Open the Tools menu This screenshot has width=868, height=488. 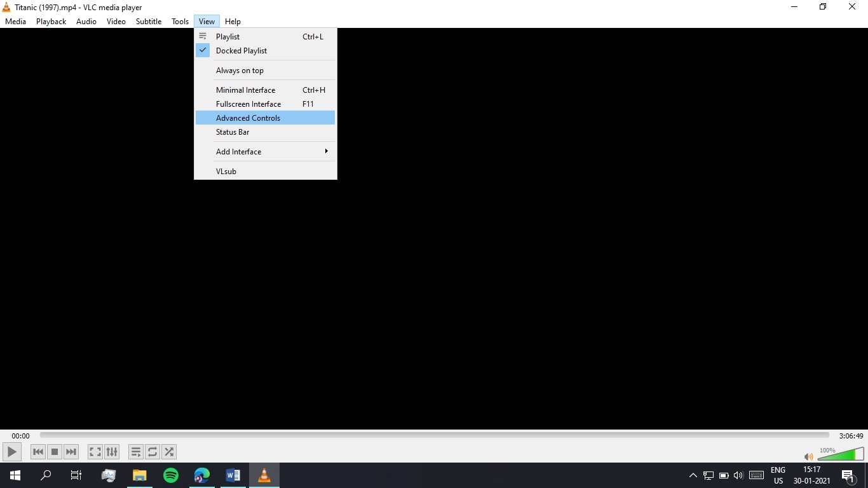tap(180, 21)
